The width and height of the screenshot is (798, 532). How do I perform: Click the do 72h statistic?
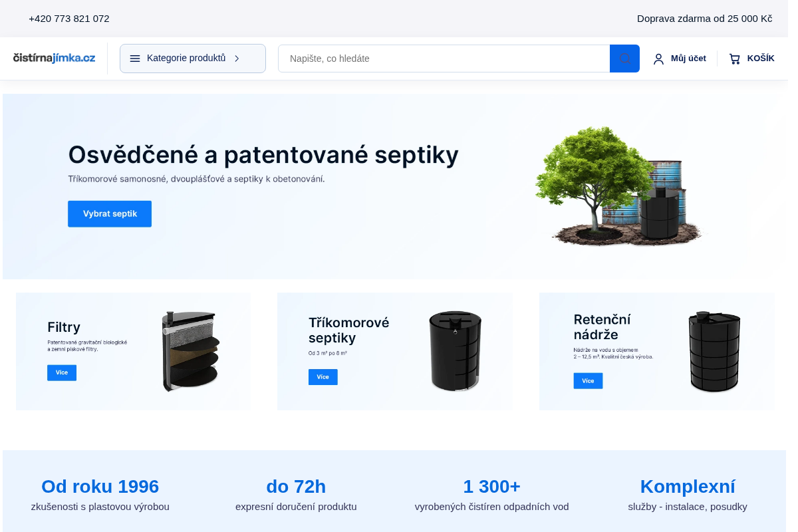pyautogui.click(x=296, y=487)
